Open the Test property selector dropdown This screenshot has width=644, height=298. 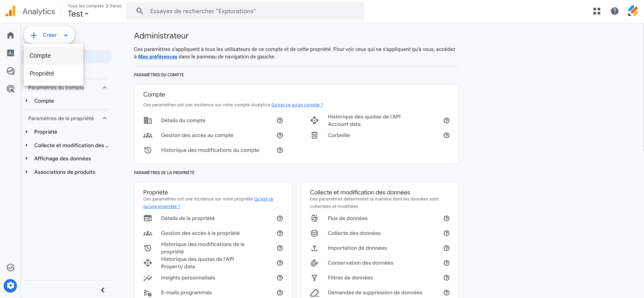78,14
